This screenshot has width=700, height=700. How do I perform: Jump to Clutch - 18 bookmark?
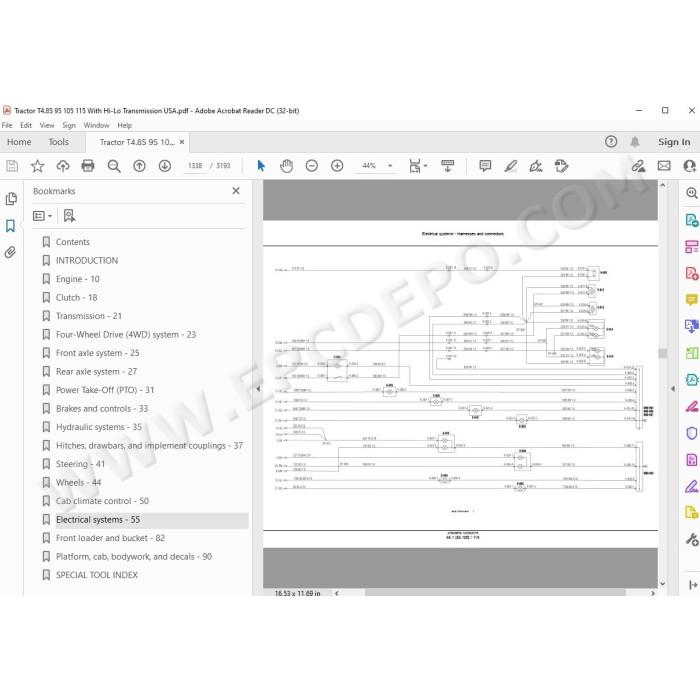[76, 298]
